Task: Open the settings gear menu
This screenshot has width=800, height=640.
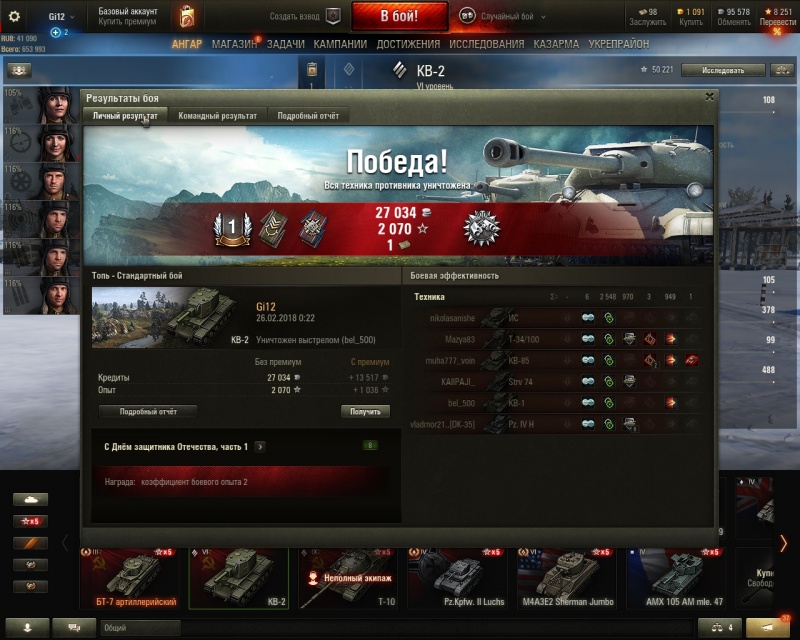Action: (14, 16)
